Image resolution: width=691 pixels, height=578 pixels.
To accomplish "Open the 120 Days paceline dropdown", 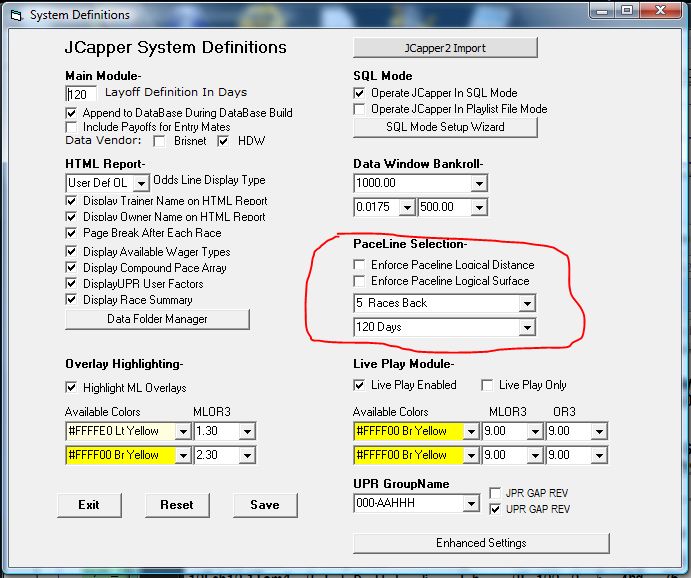I will coord(527,327).
